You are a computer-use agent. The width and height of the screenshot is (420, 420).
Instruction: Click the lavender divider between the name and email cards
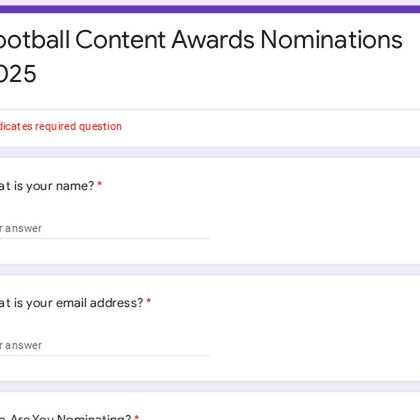pos(210,269)
